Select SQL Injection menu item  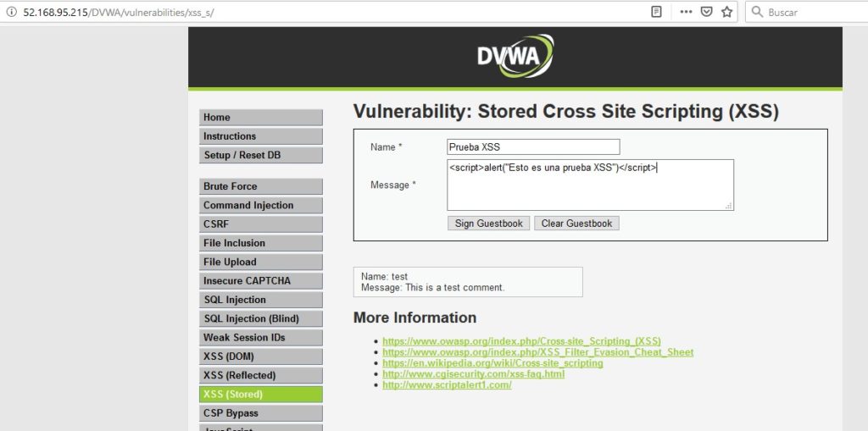[261, 300]
